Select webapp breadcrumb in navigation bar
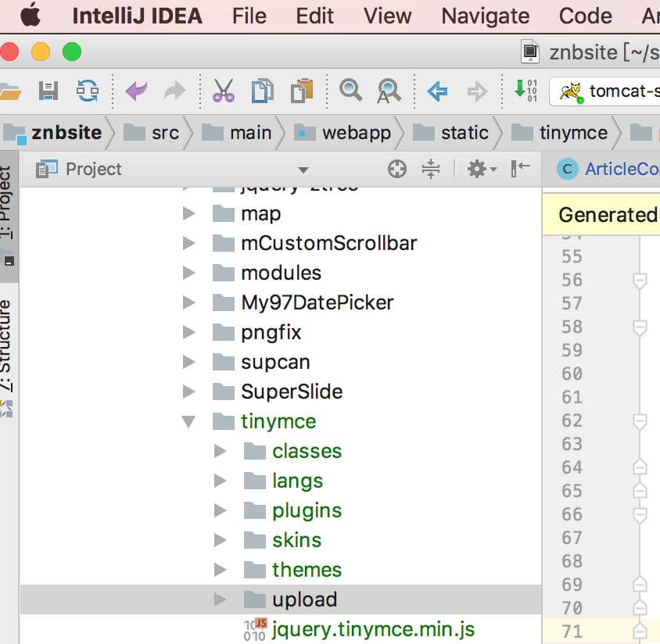This screenshot has width=660, height=644. 343,133
